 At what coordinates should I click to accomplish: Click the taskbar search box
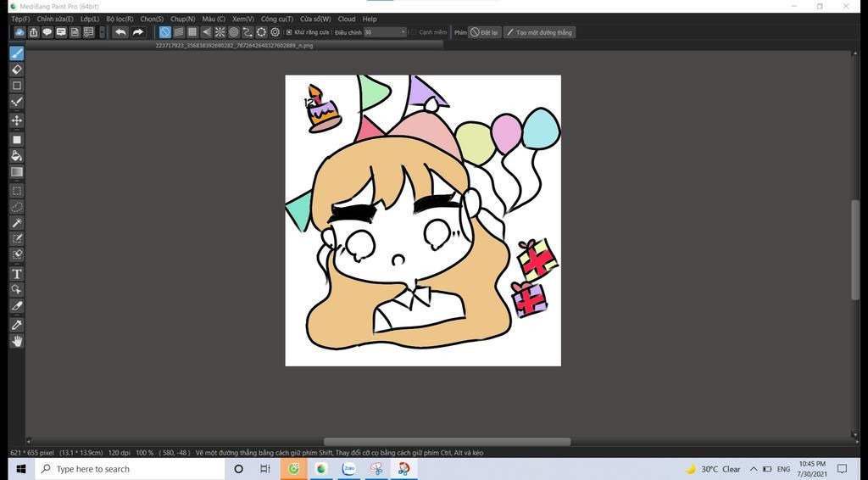pos(130,469)
